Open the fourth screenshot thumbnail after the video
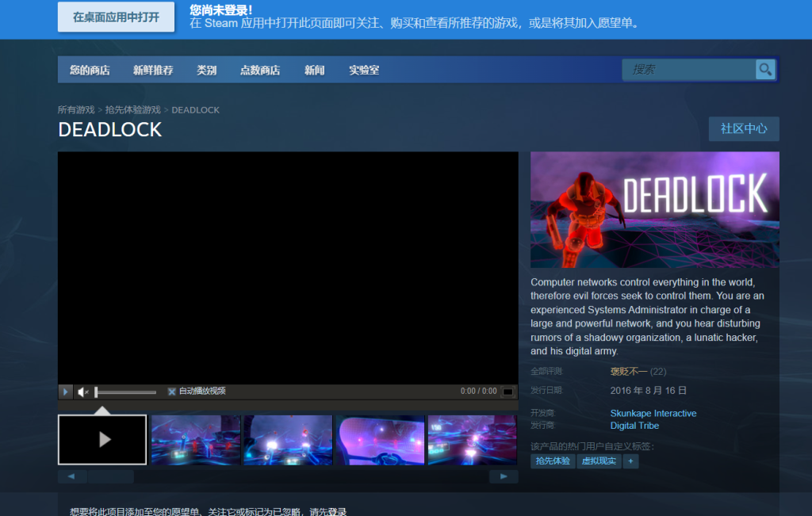 (473, 439)
